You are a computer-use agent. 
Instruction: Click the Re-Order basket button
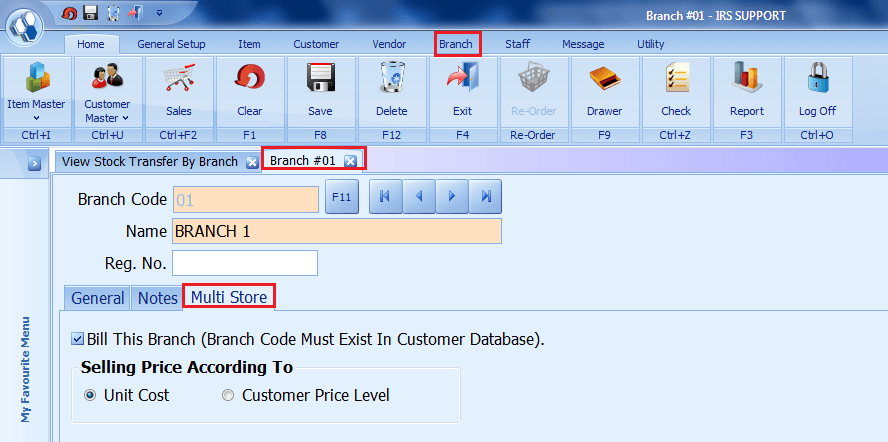coord(533,91)
